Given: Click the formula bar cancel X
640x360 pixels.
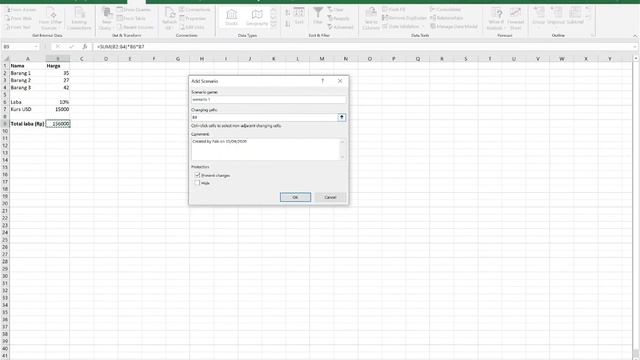Looking at the screenshot, I should pos(58,47).
